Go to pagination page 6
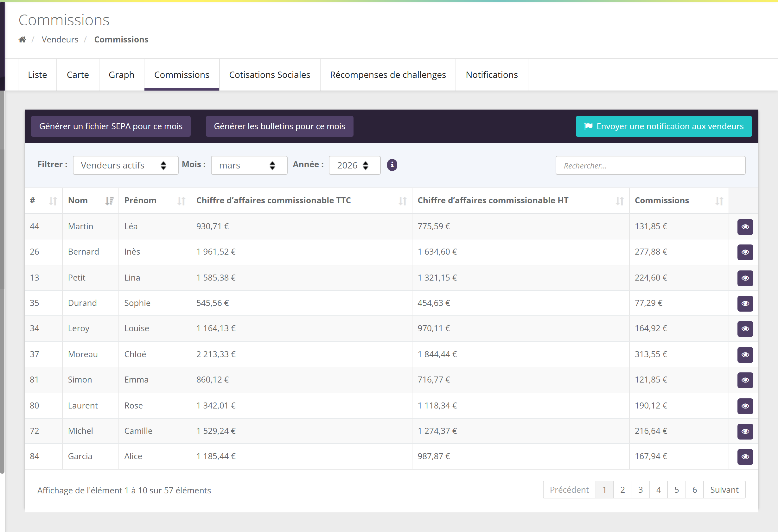 point(695,490)
